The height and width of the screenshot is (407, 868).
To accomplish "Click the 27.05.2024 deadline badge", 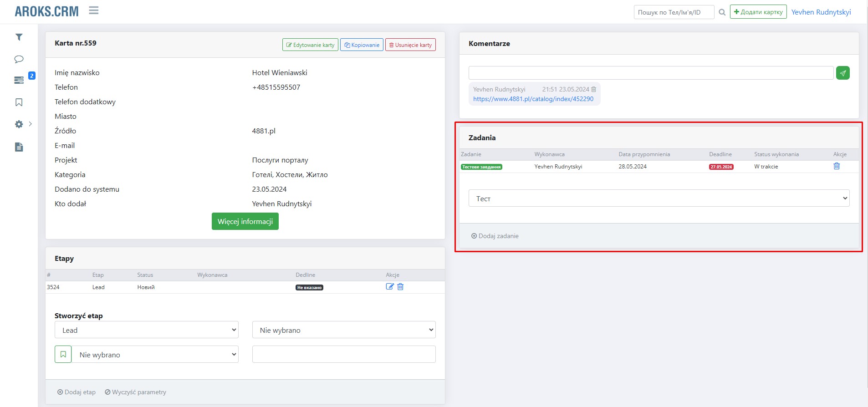I will (721, 167).
